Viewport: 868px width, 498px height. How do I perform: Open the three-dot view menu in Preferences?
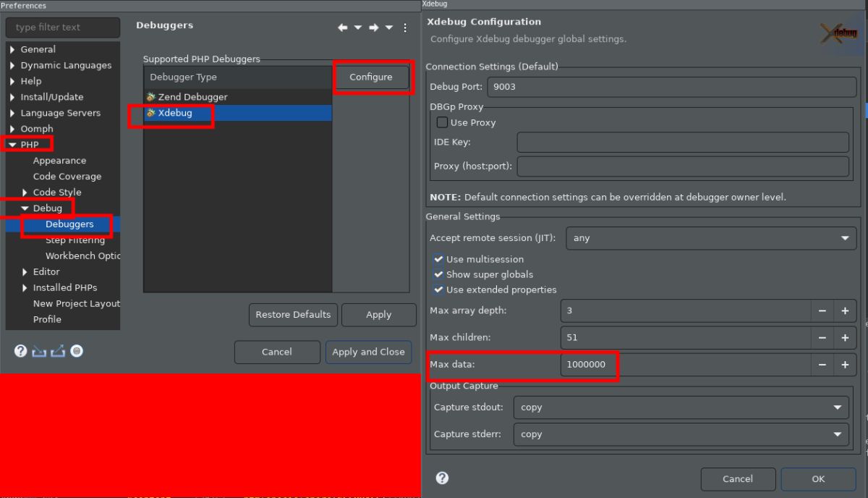point(405,28)
